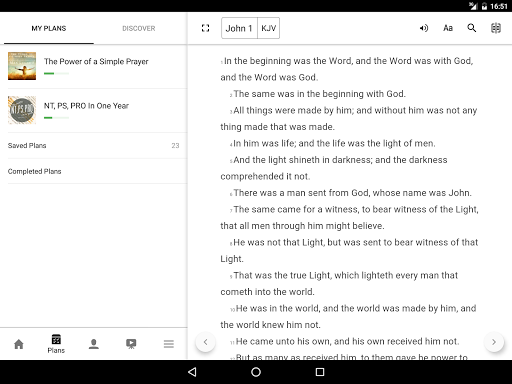The width and height of the screenshot is (512, 384).
Task: Go to next chapter arrow
Action: click(494, 342)
